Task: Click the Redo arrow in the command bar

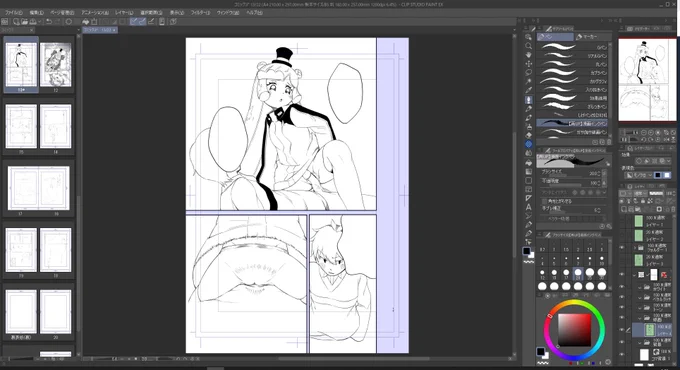Action: [x=57, y=21]
